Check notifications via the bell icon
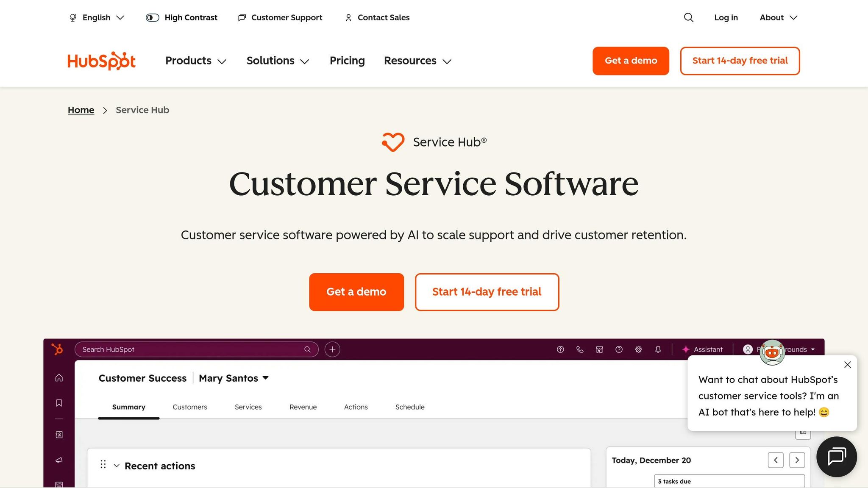 (658, 349)
